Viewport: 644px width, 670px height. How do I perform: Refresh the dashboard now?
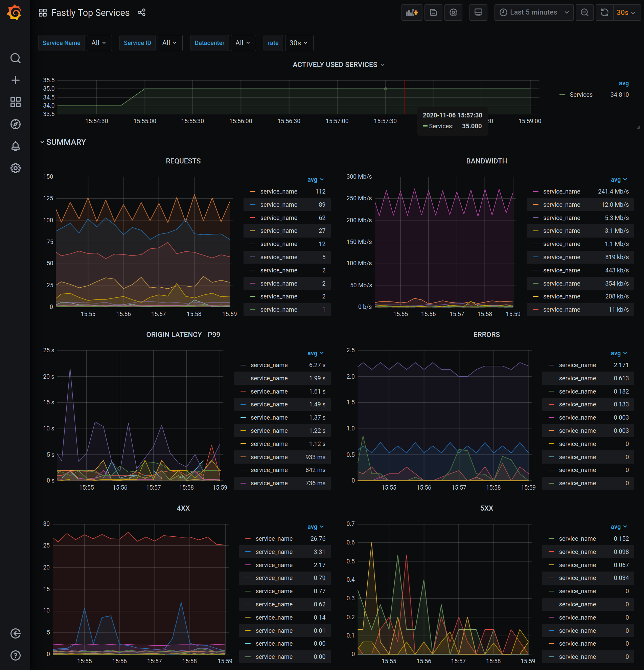point(604,13)
